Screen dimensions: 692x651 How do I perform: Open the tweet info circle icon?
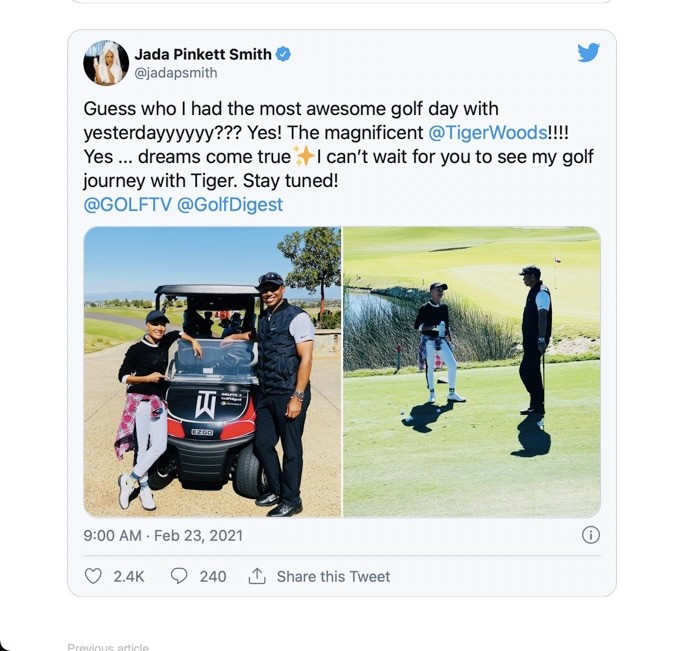pyautogui.click(x=590, y=535)
